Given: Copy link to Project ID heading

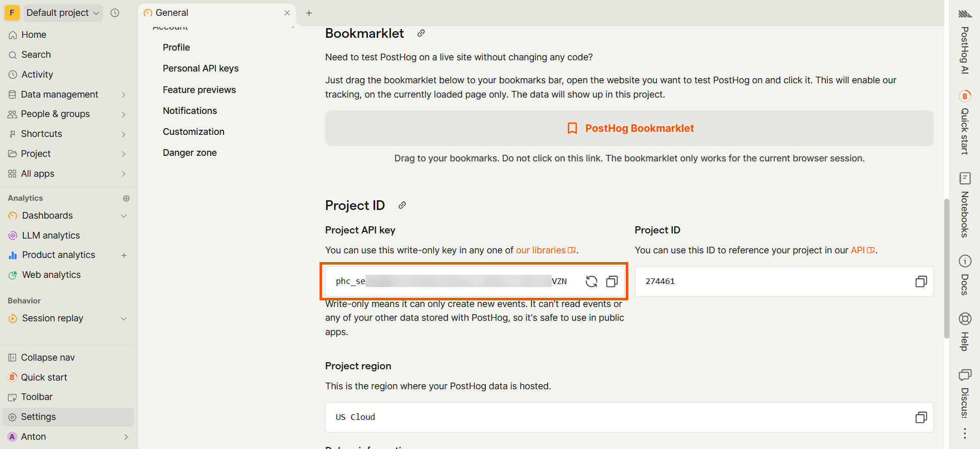Looking at the screenshot, I should click(402, 205).
